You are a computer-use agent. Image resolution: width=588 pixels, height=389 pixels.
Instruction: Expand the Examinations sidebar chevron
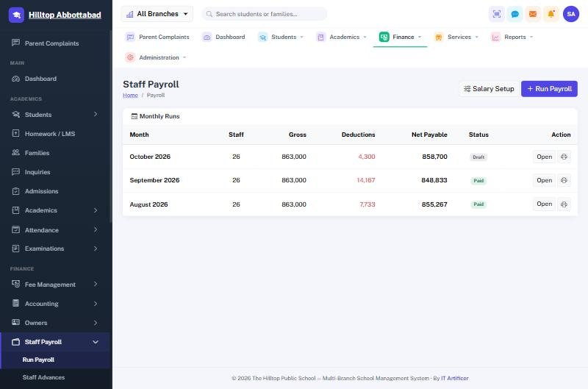tap(96, 249)
